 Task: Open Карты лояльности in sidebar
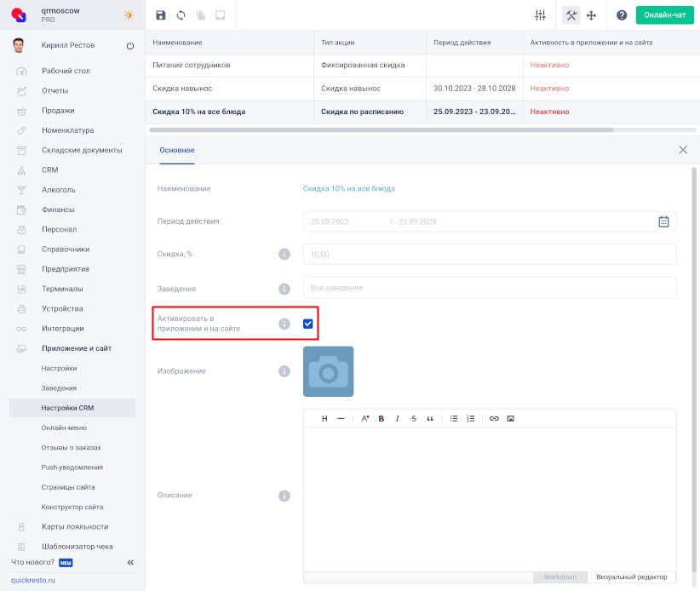75,527
